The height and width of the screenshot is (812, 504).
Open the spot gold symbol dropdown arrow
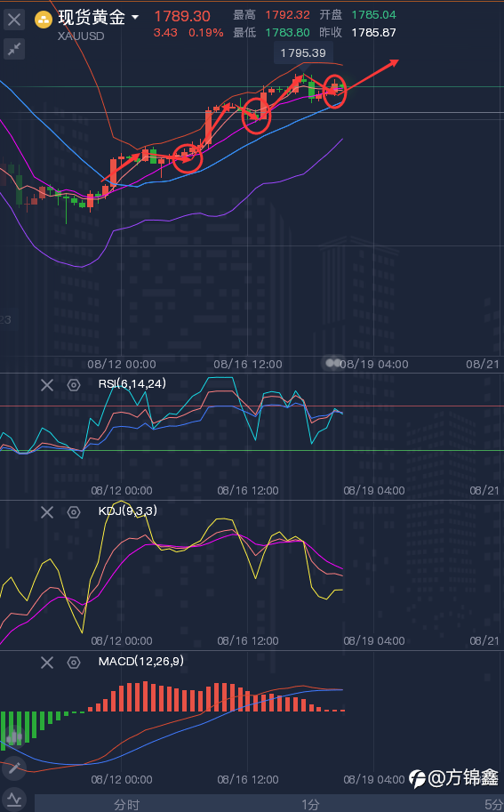pos(135,18)
